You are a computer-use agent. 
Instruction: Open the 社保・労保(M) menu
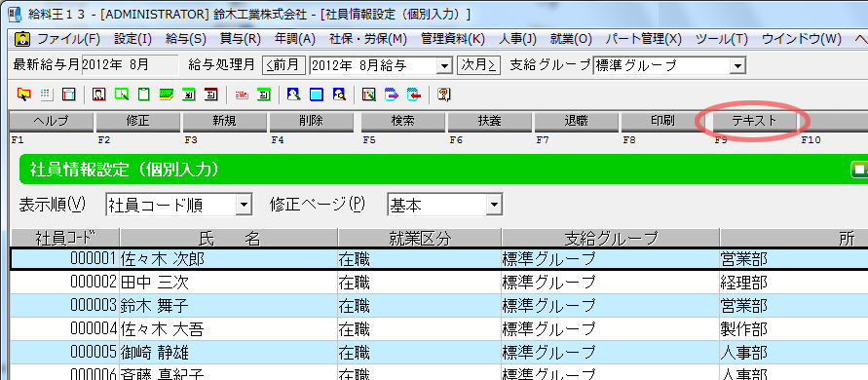pos(368,39)
